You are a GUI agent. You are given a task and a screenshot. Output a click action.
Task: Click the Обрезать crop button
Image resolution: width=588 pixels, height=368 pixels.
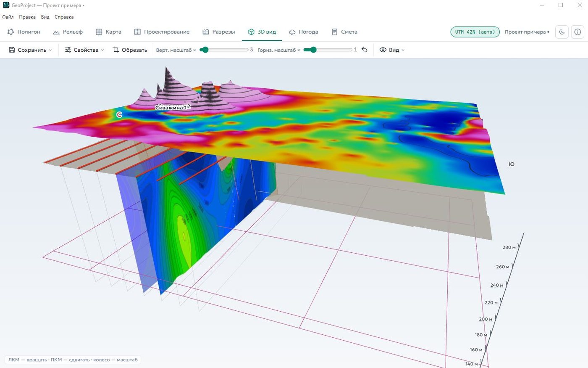pos(130,50)
